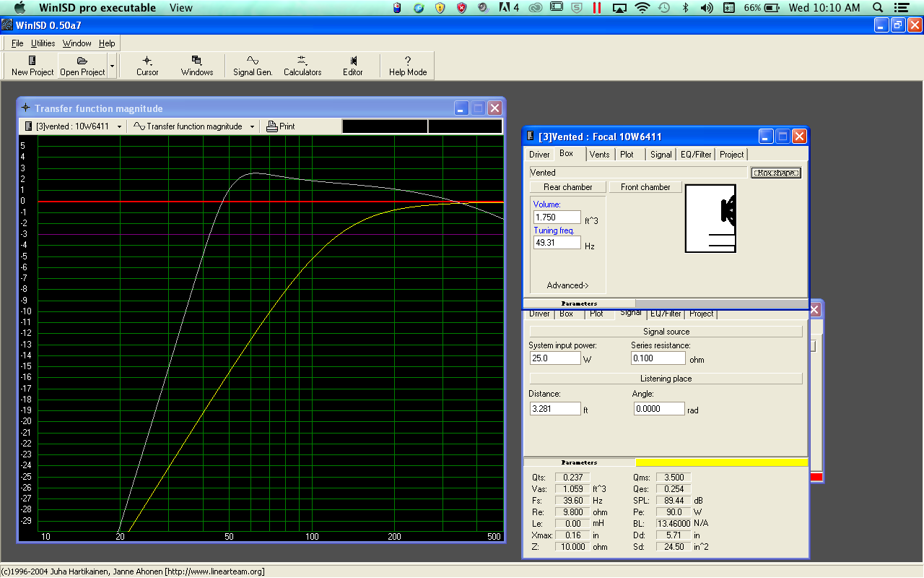Click the Wi-Fi icon in menu bar
The height and width of the screenshot is (578, 924).
click(x=642, y=8)
